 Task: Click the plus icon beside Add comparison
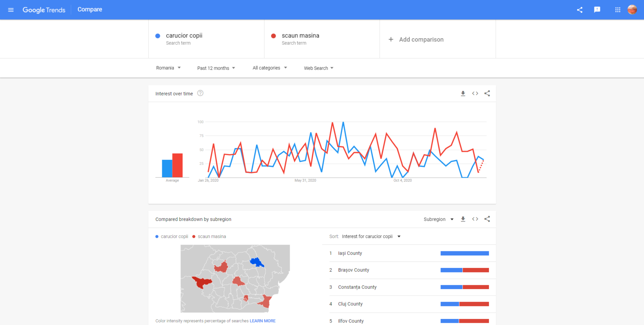[x=391, y=39]
